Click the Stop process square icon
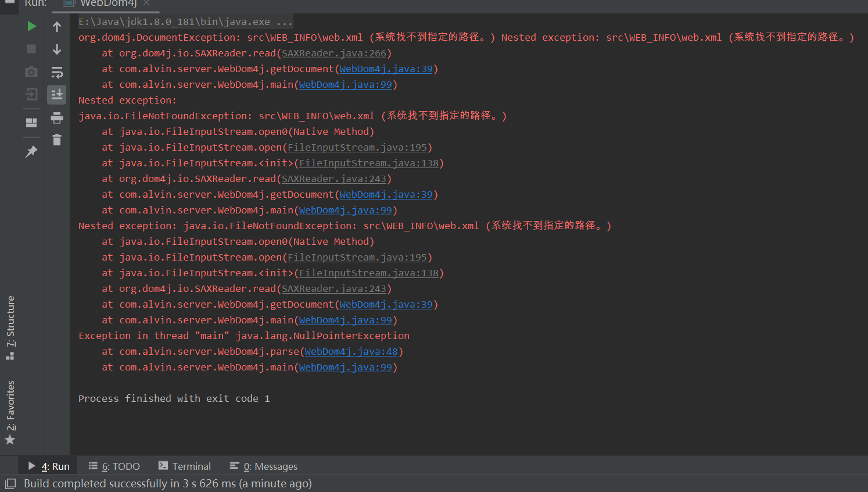This screenshot has width=868, height=492. [31, 49]
